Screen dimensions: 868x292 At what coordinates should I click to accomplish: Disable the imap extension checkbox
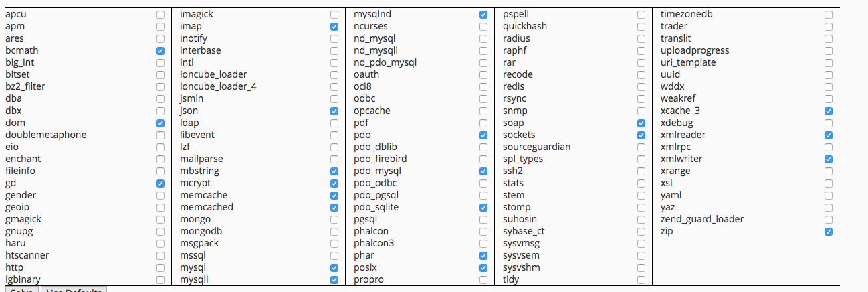[334, 26]
